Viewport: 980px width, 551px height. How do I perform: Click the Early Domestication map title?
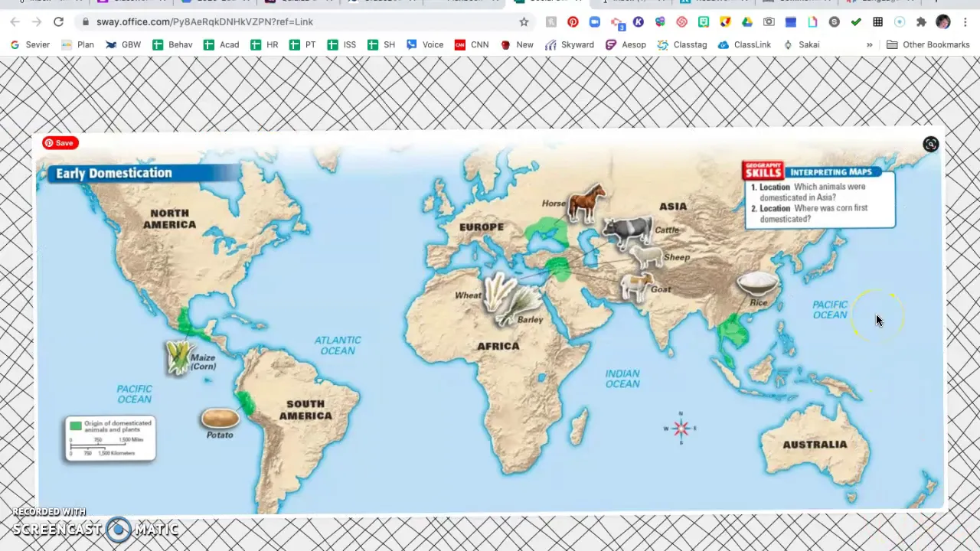point(114,173)
